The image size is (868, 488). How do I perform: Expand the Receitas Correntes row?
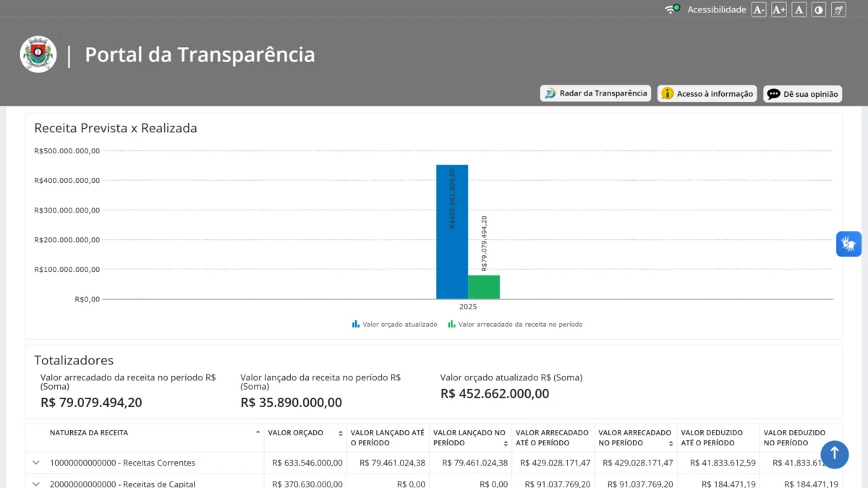[35, 463]
